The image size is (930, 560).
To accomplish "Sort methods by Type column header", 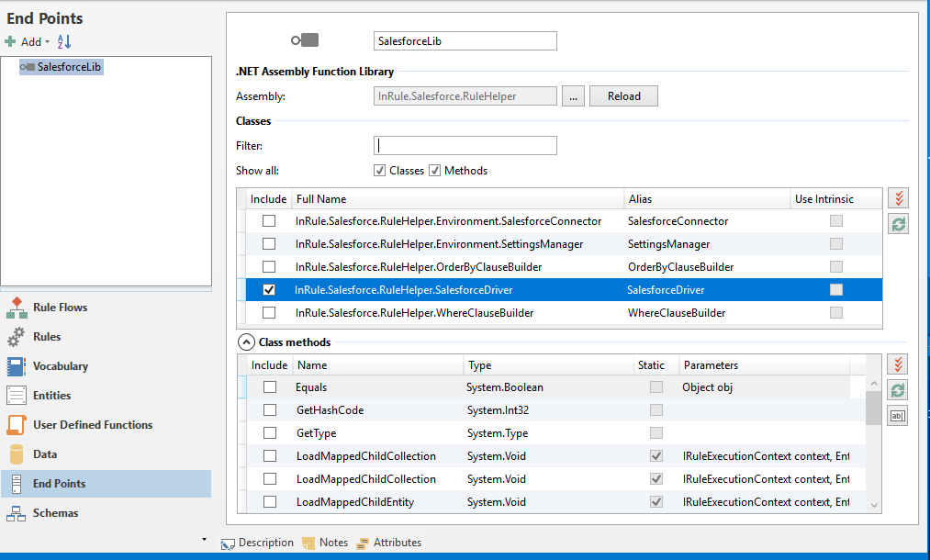I will point(548,365).
